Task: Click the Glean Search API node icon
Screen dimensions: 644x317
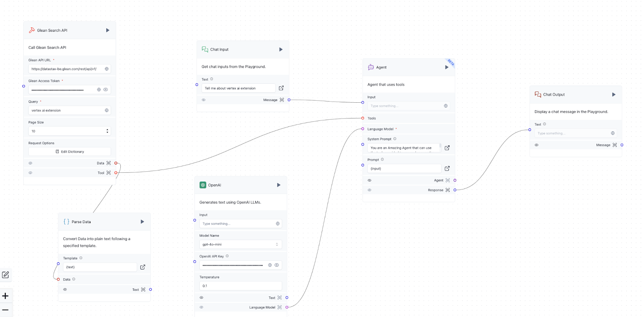Action: pyautogui.click(x=32, y=30)
